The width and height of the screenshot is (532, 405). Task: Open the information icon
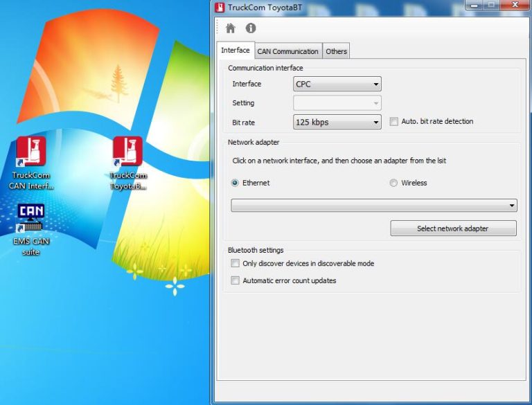(251, 28)
